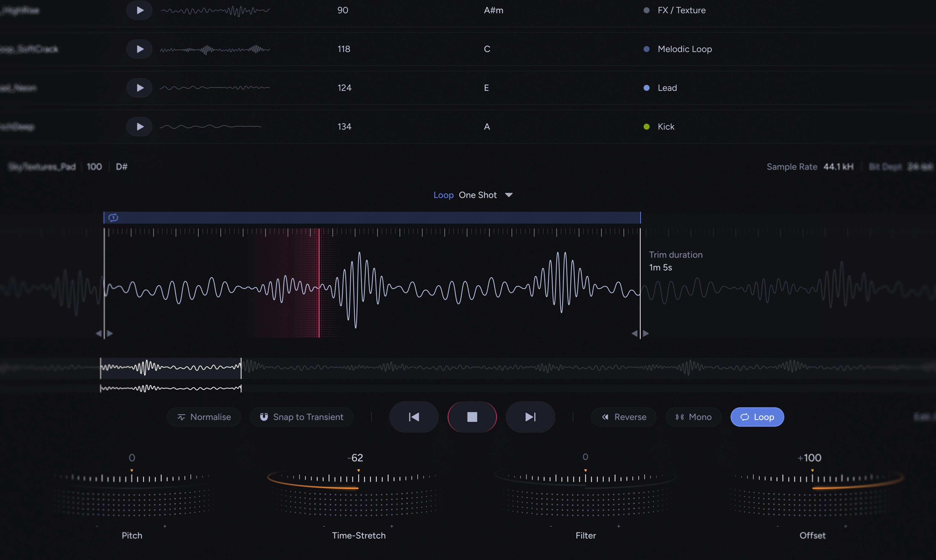936x560 pixels.
Task: Audition the Kick sample at 134 BPM
Action: (x=140, y=126)
